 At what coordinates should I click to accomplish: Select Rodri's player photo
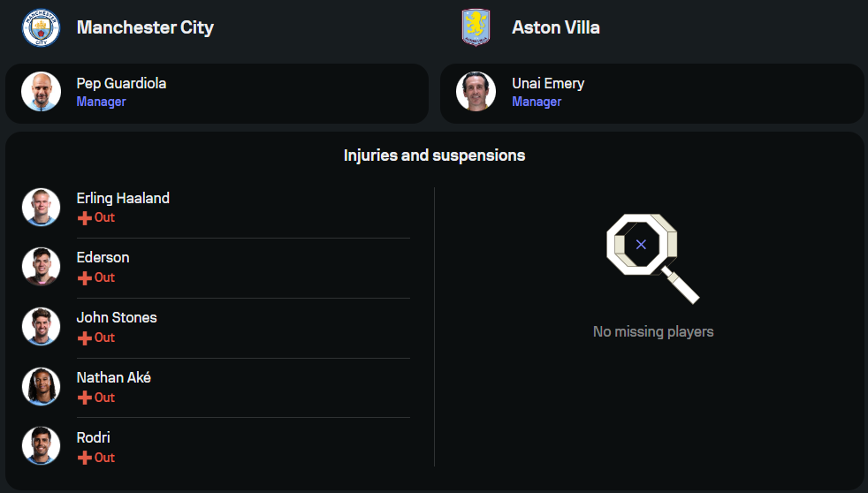(41, 446)
